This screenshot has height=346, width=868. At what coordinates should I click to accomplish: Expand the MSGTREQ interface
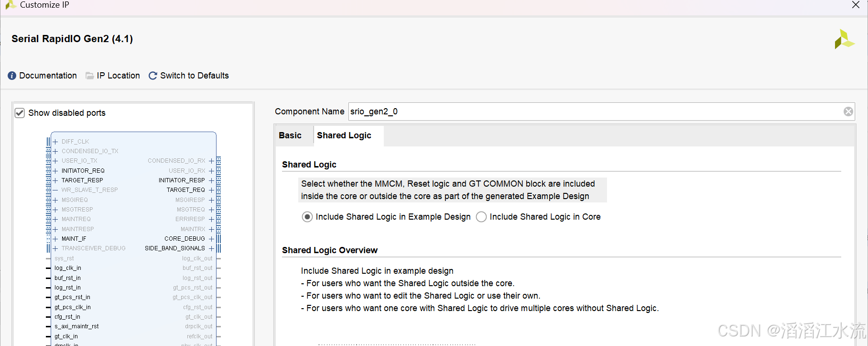[211, 210]
